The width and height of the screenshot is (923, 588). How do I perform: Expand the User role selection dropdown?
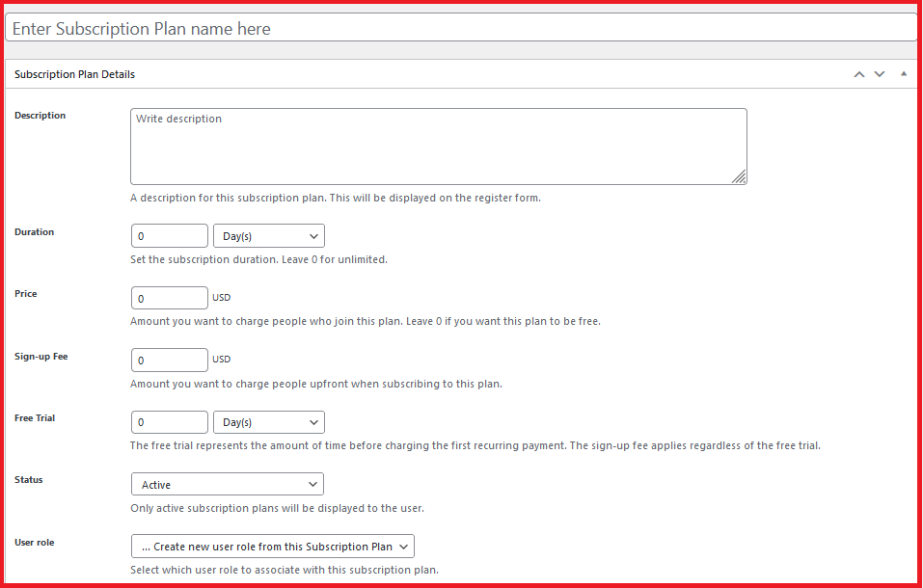(273, 547)
